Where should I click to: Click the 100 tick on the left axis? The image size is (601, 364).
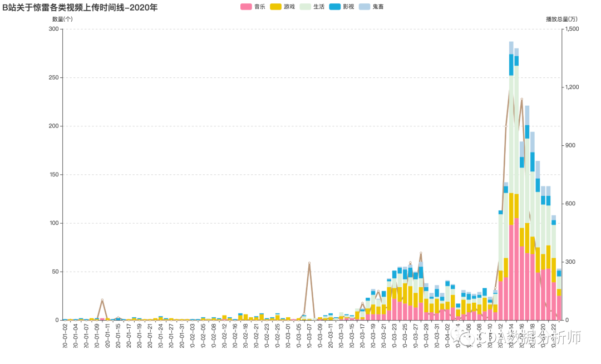[x=53, y=223]
